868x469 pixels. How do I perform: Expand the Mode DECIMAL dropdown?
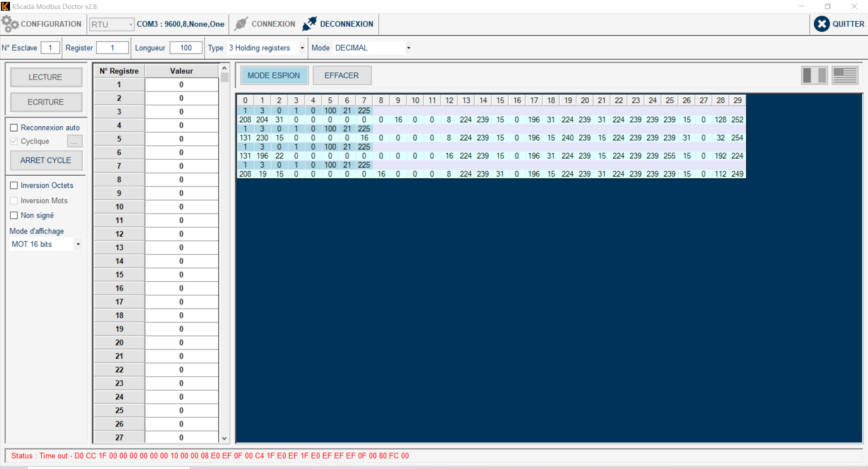(x=408, y=48)
